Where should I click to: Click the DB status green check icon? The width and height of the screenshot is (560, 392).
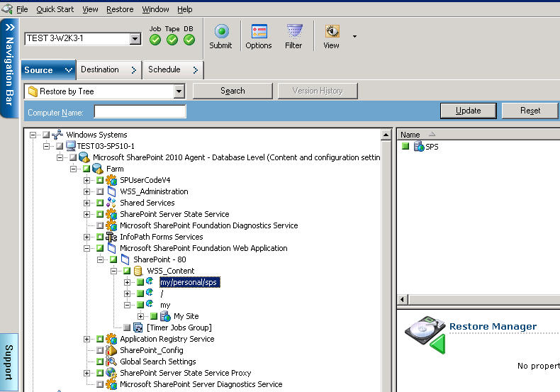(189, 40)
